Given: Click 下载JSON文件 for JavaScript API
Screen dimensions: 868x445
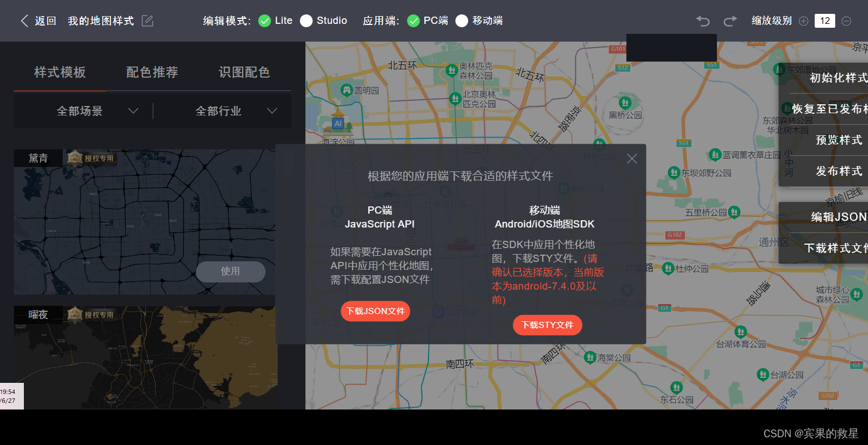Looking at the screenshot, I should point(375,311).
